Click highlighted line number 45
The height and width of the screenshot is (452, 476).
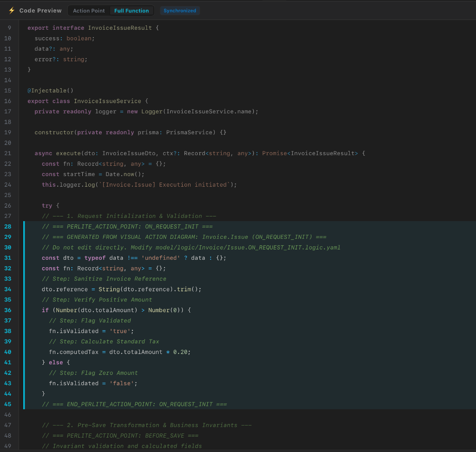pyautogui.click(x=7, y=404)
